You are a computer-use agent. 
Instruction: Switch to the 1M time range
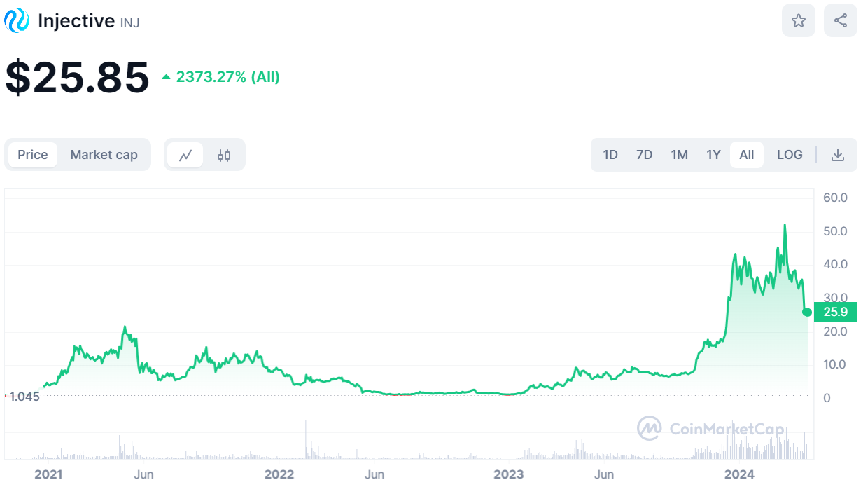click(x=679, y=154)
